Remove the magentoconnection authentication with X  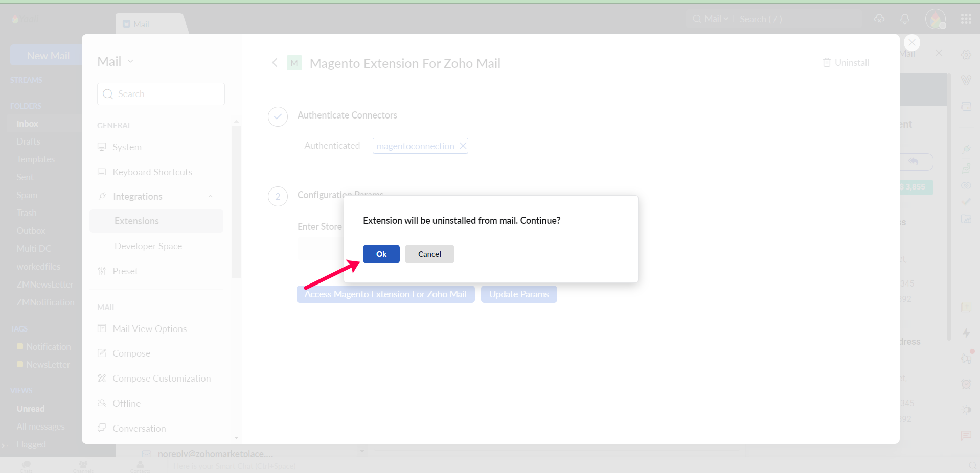463,146
